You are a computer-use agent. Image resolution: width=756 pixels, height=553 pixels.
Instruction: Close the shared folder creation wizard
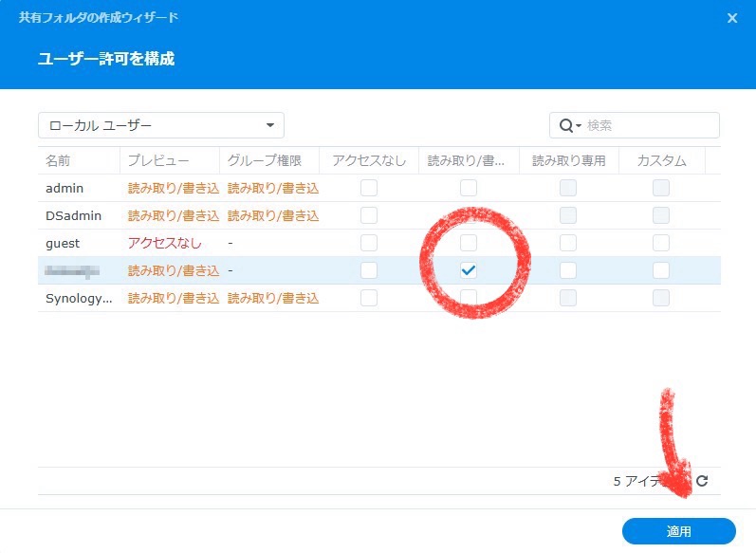point(731,18)
